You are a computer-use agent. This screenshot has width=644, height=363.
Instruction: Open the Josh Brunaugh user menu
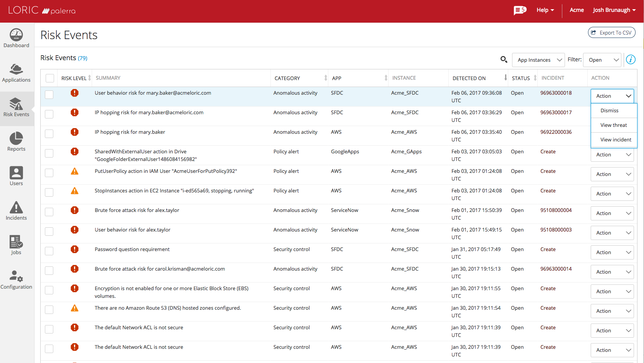point(614,10)
